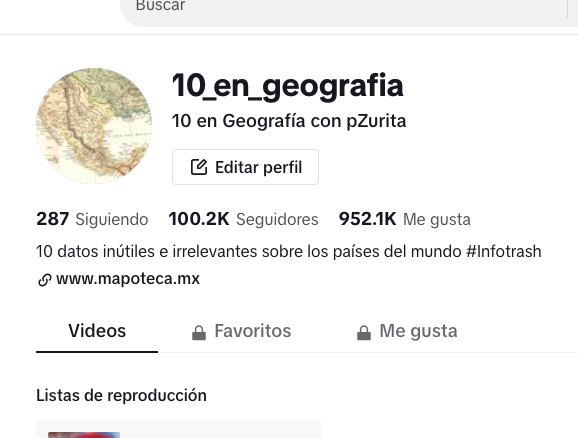Screen dimensions: 578x438
Task: Click the Editar perfil button
Action: coord(245,167)
